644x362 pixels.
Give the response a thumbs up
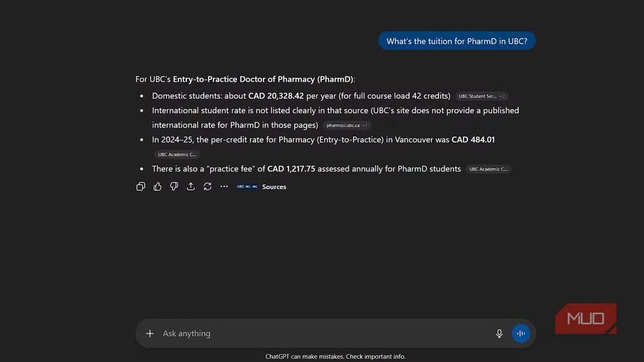coord(157,187)
